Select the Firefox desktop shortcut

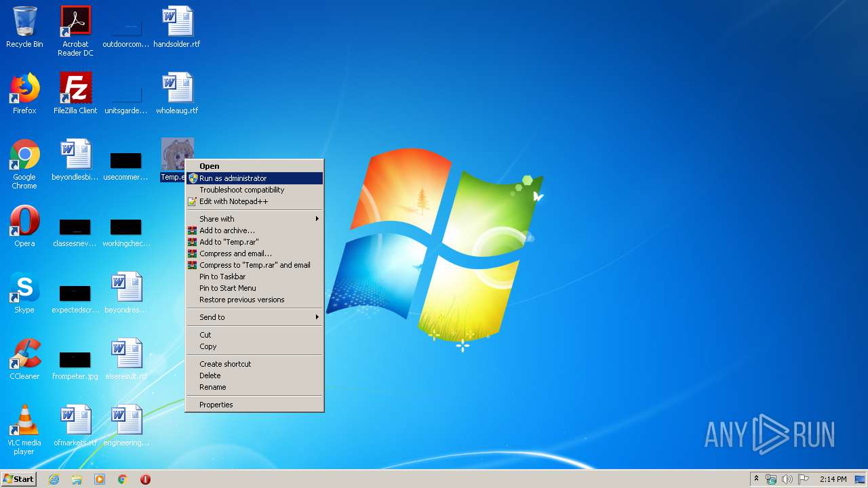24,88
